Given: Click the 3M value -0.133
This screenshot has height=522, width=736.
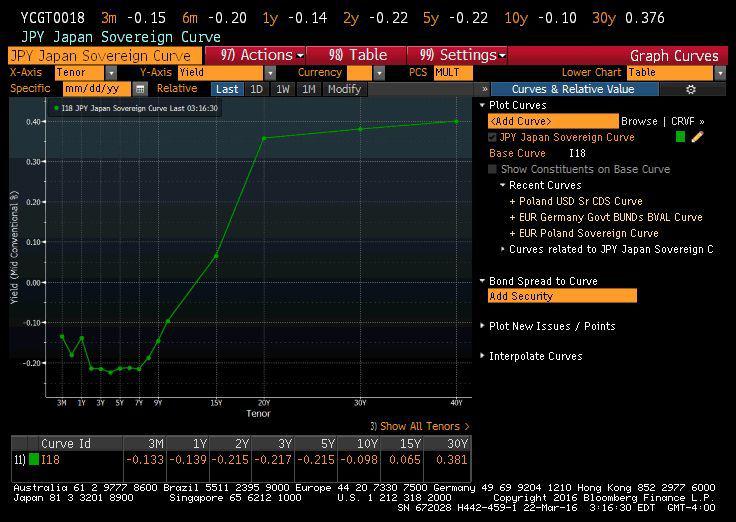Looking at the screenshot, I should pyautogui.click(x=145, y=460).
